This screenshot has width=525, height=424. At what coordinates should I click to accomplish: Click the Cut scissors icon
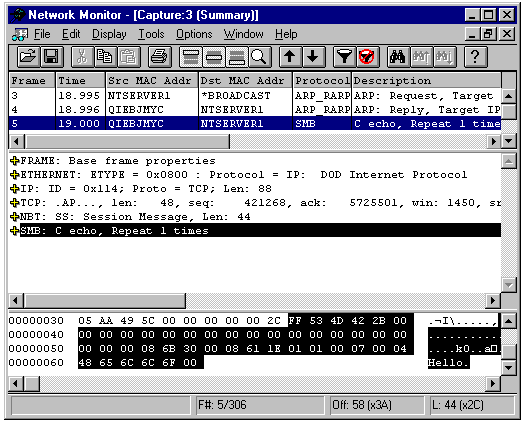click(x=82, y=56)
